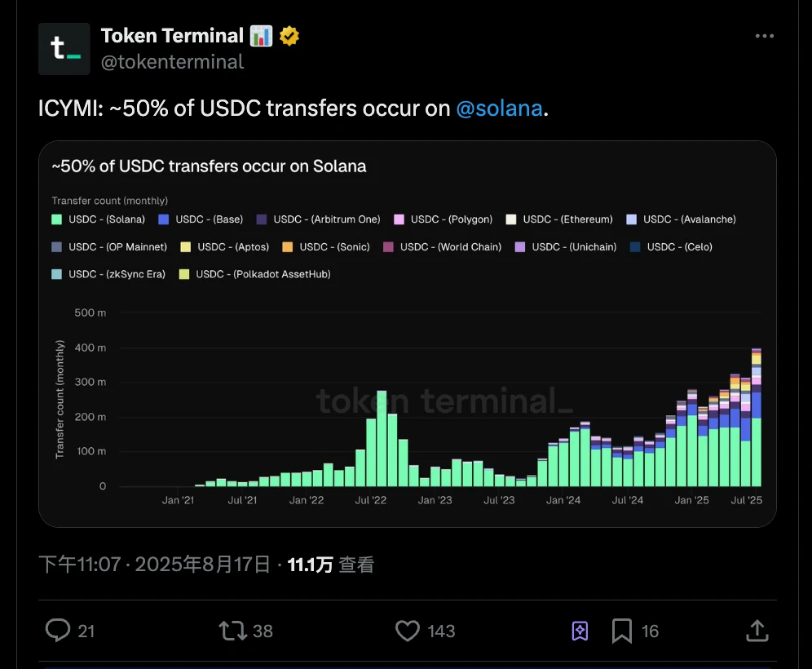Open the @solana mention link
The height and width of the screenshot is (669, 812).
500,108
